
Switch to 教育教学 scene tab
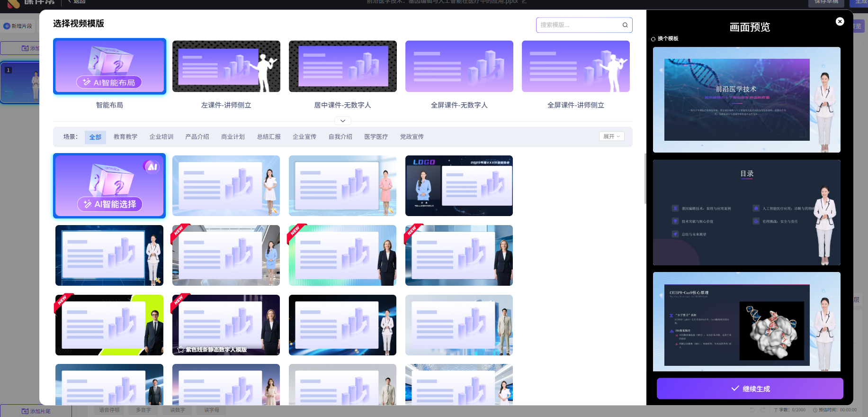coord(125,137)
